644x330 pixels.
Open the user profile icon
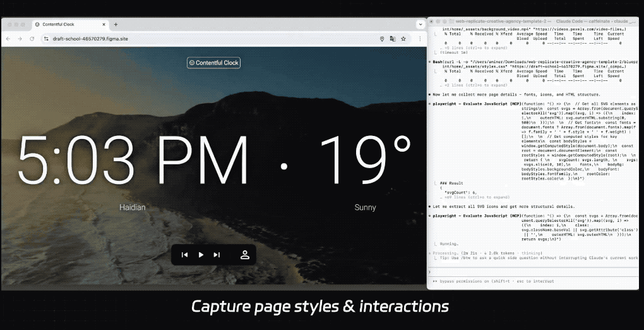pos(244,255)
